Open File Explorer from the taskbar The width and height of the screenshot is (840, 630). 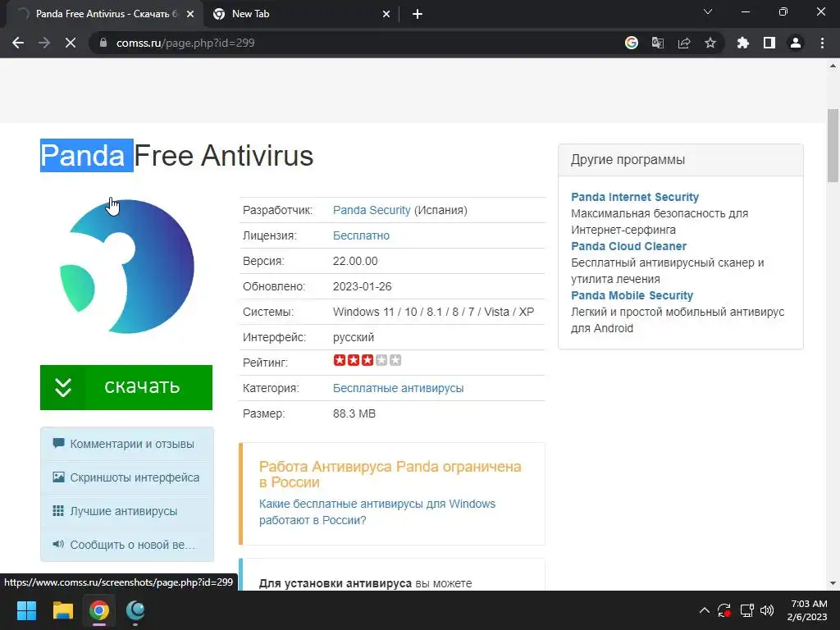(62, 610)
